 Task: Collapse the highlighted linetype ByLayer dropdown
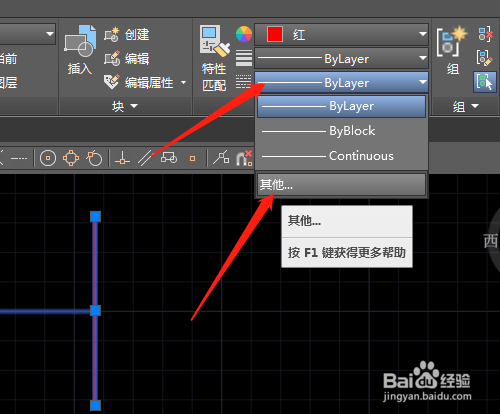pos(341,82)
